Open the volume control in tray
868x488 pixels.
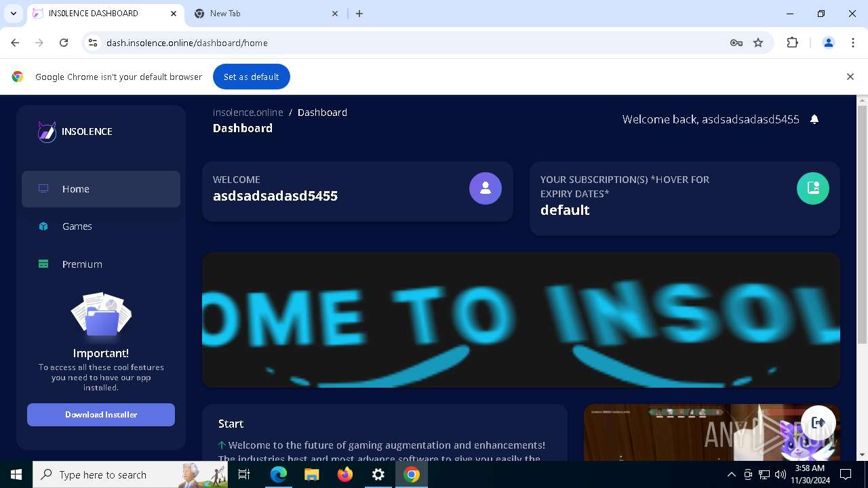781,474
